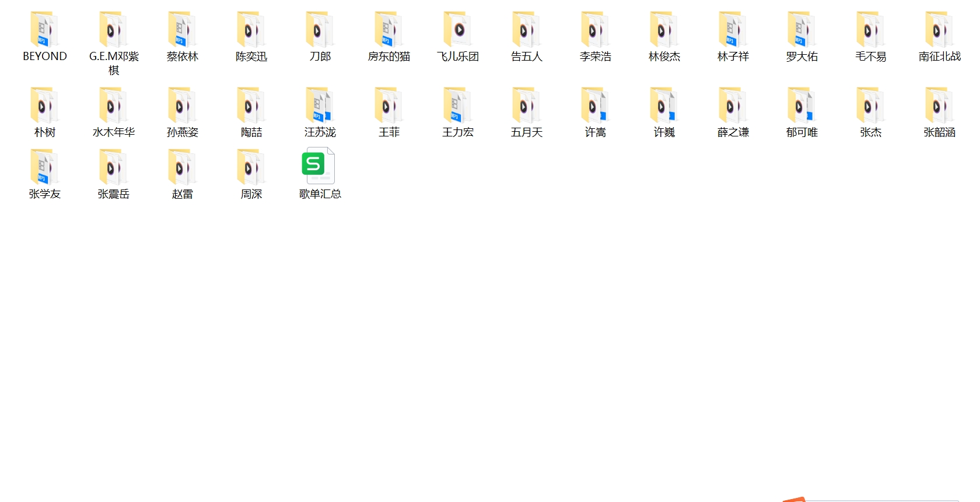Click the 朴树 folder icon

[45, 106]
